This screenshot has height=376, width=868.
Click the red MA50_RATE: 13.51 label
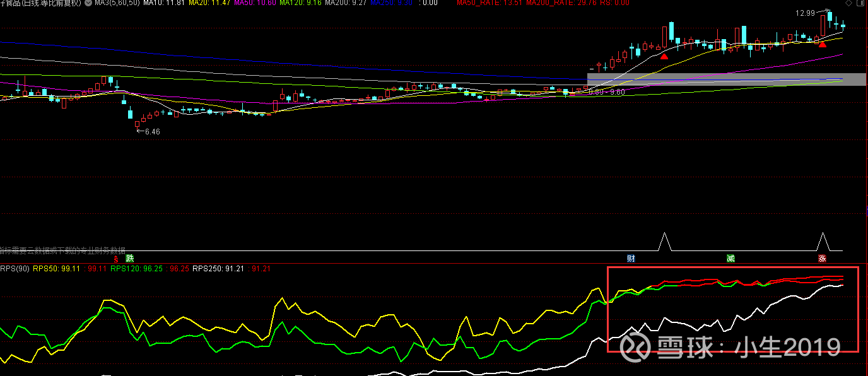[490, 3]
